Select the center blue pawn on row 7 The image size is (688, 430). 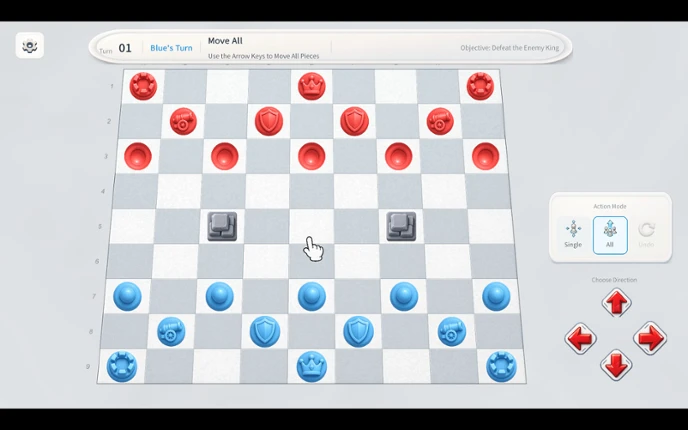312,296
